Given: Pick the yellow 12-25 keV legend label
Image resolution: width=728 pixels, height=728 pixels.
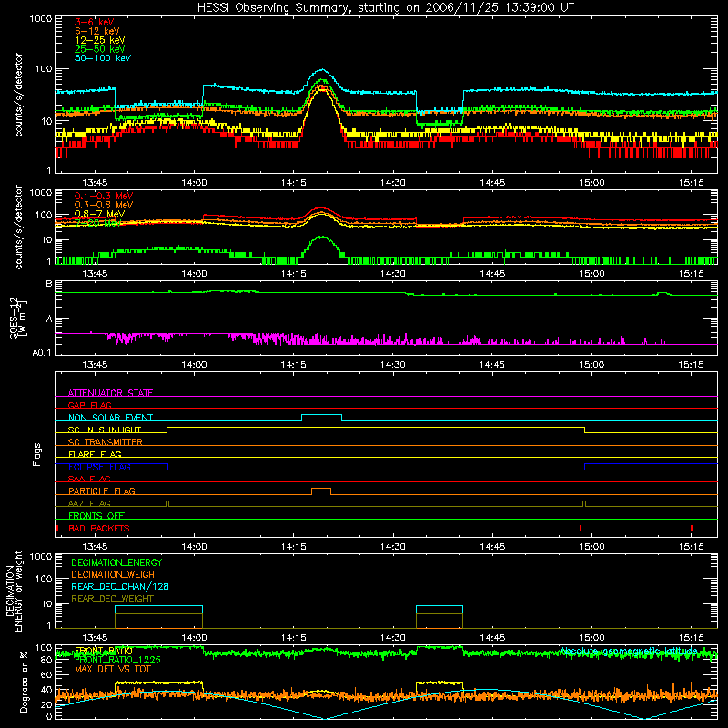Looking at the screenshot, I should [100, 40].
